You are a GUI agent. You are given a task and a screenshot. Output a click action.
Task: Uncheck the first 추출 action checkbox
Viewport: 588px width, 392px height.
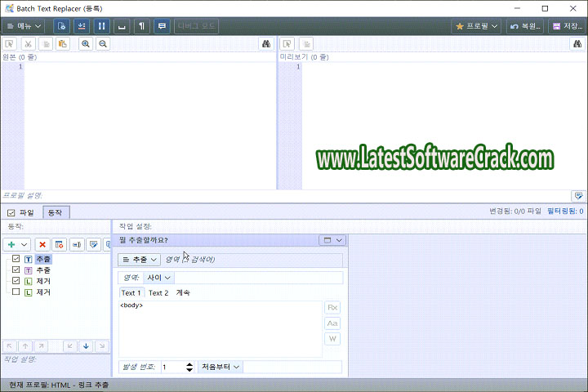pyautogui.click(x=16, y=259)
